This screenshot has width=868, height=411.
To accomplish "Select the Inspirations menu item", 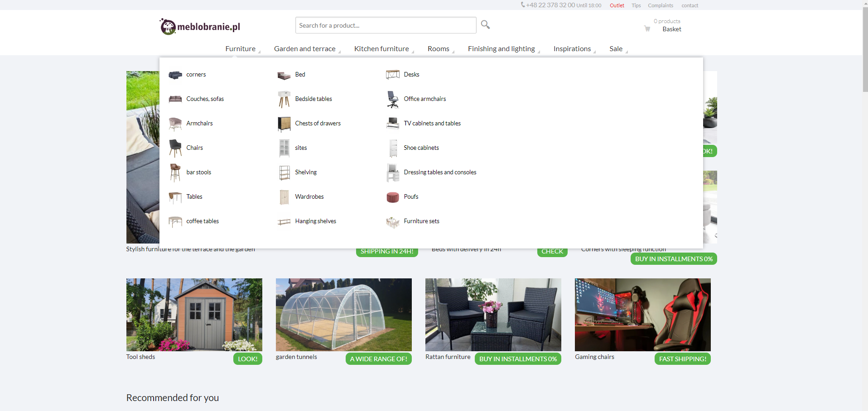I will click(572, 49).
